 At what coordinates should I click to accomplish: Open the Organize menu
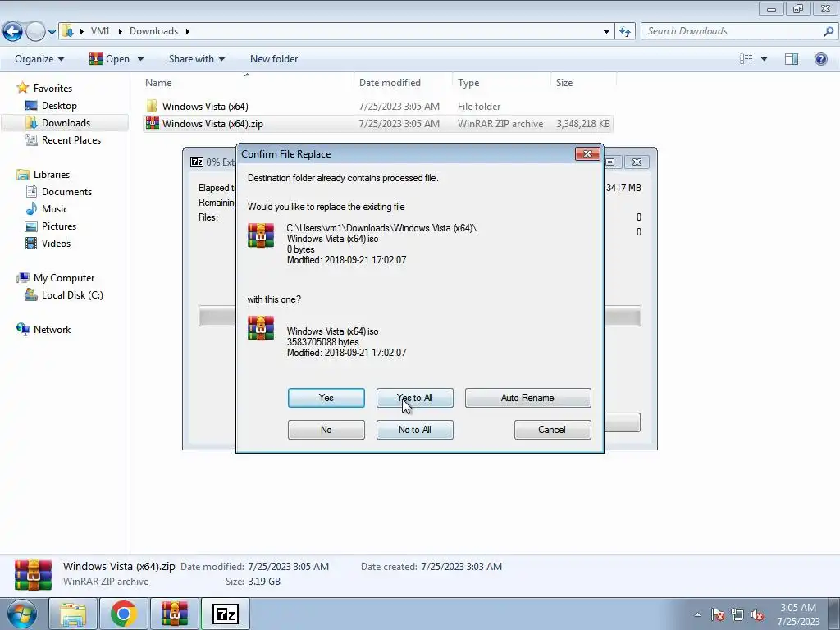point(39,59)
